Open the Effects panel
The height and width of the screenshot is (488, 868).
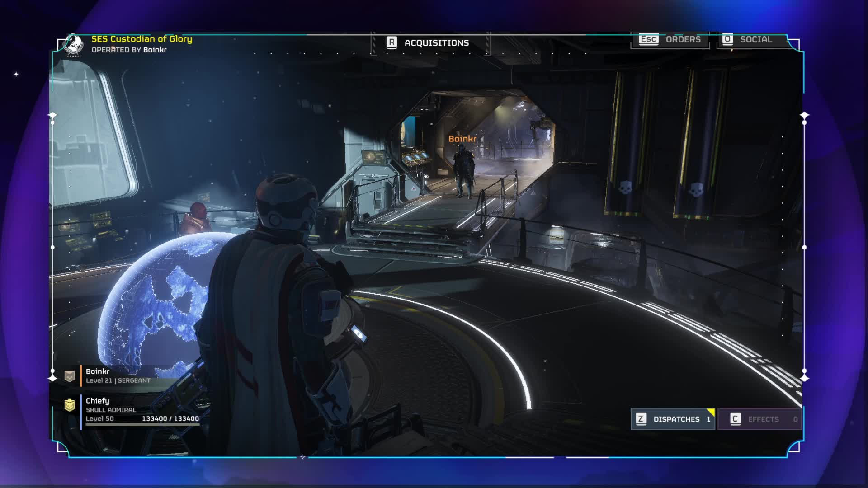(x=763, y=419)
